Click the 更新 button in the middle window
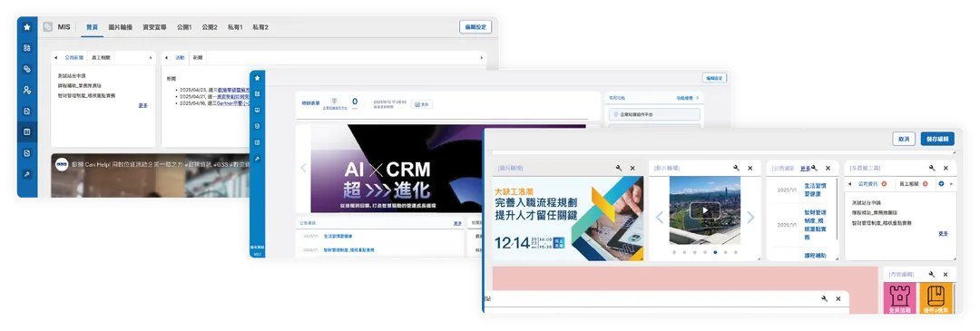The image size is (980, 331). tap(421, 104)
